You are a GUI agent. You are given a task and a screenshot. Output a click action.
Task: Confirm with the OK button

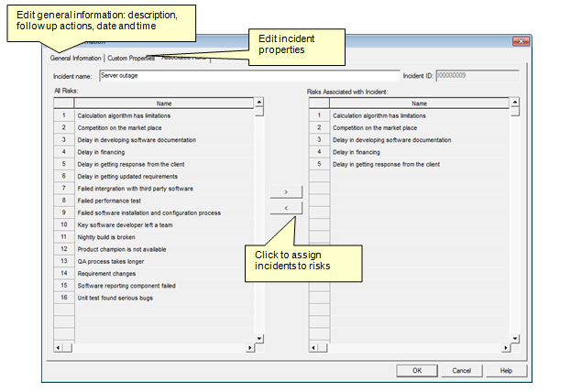[x=417, y=371]
